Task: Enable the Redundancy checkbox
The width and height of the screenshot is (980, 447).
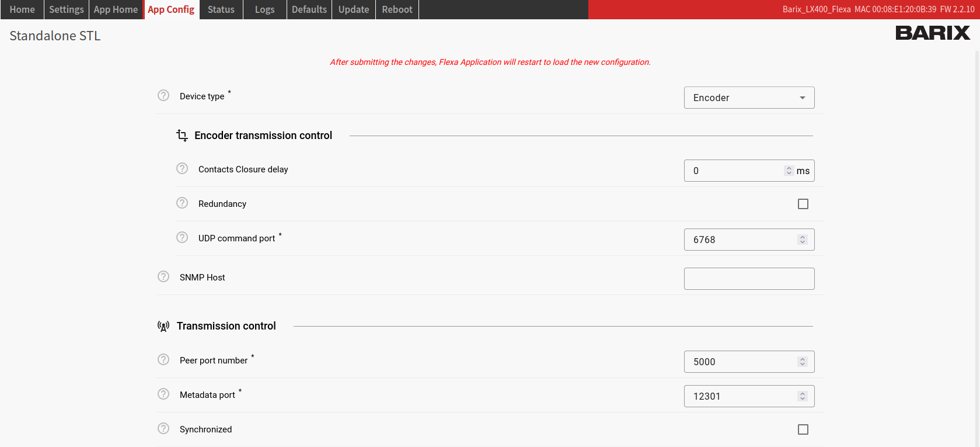Action: pos(803,204)
